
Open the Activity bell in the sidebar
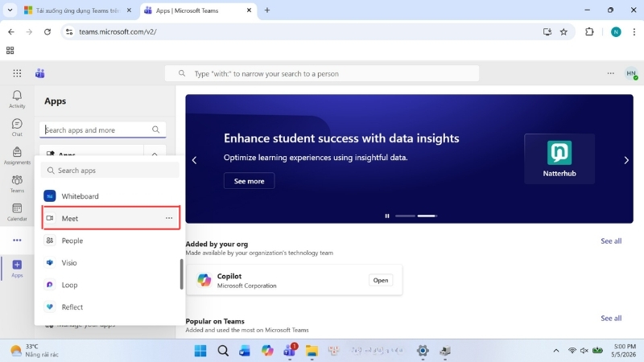click(x=17, y=99)
